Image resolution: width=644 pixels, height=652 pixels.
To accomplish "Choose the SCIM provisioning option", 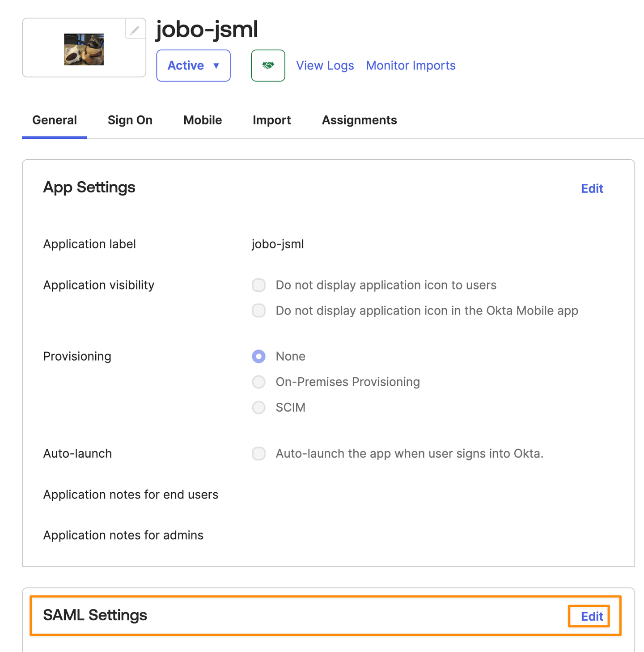I will click(x=259, y=407).
